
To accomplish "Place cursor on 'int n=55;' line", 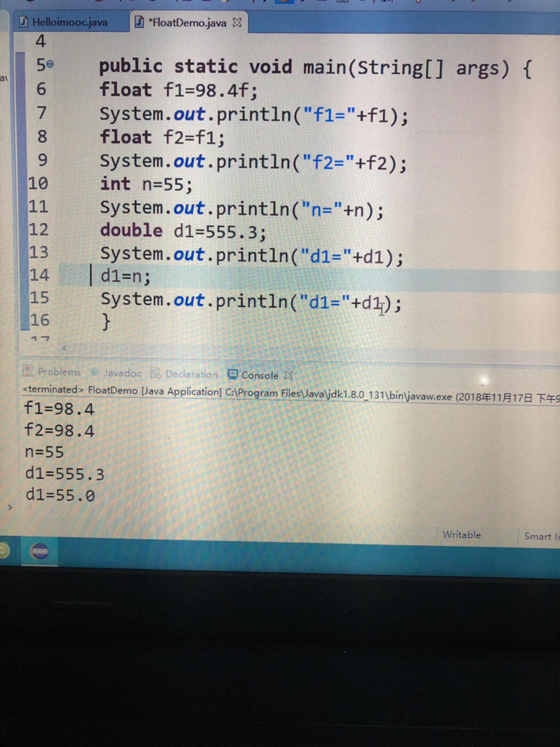I will [x=146, y=185].
